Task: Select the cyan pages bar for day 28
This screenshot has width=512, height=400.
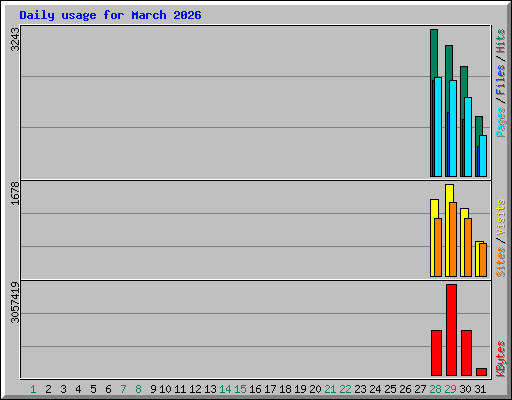Action: [x=438, y=127]
